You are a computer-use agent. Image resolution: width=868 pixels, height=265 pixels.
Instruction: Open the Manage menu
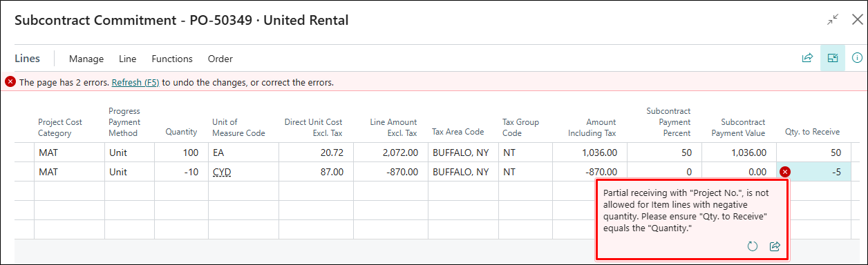(86, 59)
